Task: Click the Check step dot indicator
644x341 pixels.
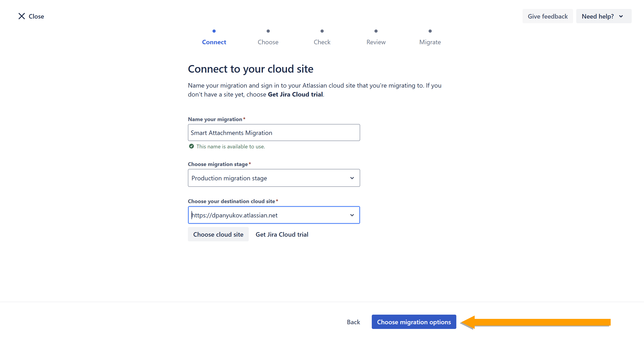Action: (x=322, y=31)
